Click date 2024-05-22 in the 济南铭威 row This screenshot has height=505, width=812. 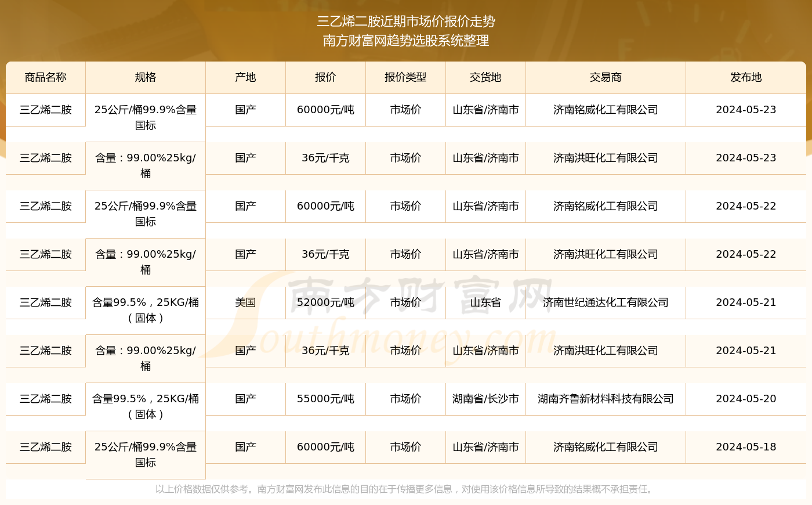[746, 206]
